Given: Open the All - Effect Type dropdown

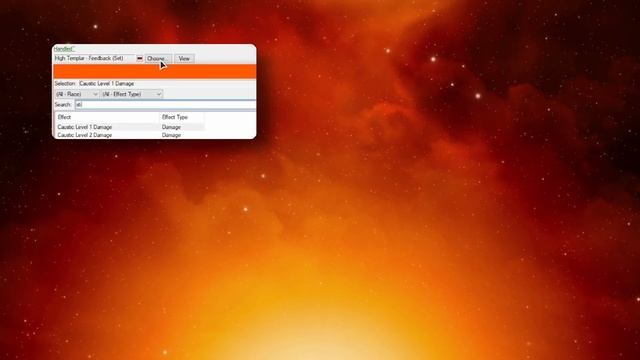Looking at the screenshot, I should 131,94.
